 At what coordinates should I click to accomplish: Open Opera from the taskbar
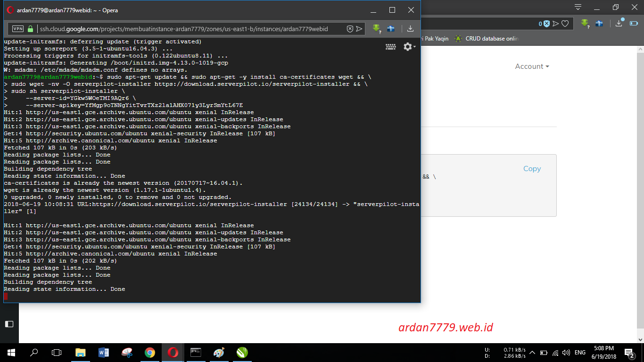[173, 352]
